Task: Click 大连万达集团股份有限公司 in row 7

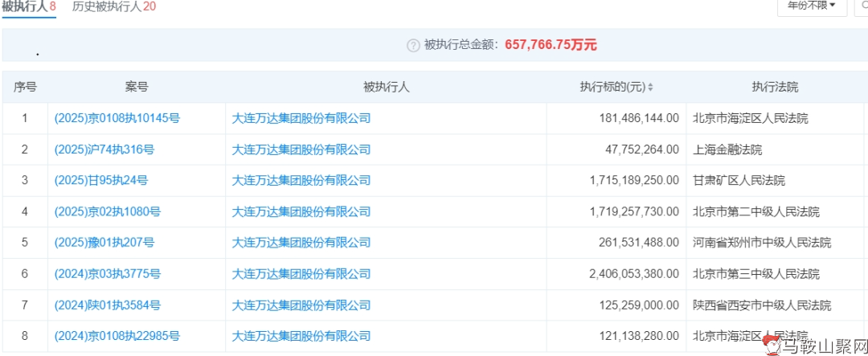Action: click(x=301, y=305)
